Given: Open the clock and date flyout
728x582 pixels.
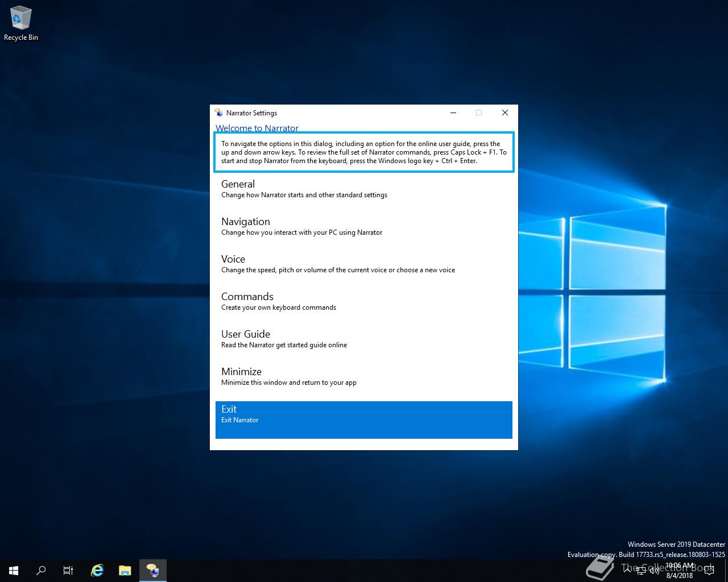Looking at the screenshot, I should click(680, 571).
